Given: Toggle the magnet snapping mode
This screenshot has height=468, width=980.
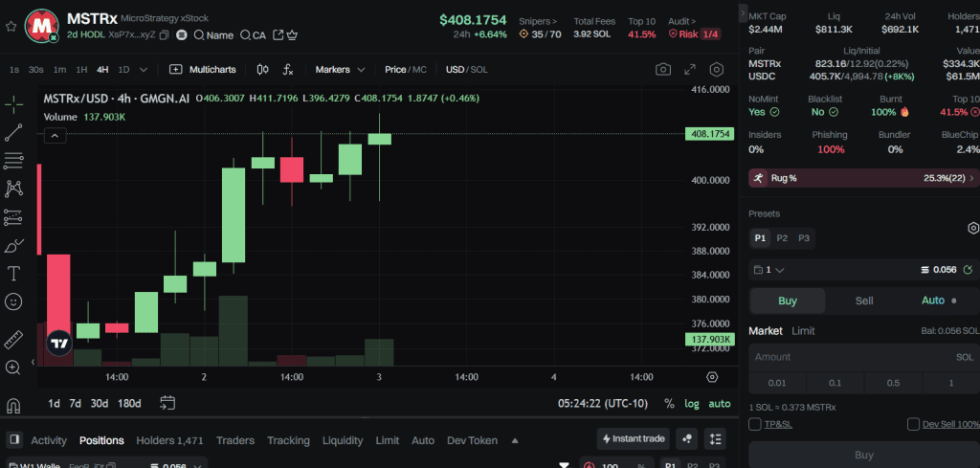Looking at the screenshot, I should point(13,406).
